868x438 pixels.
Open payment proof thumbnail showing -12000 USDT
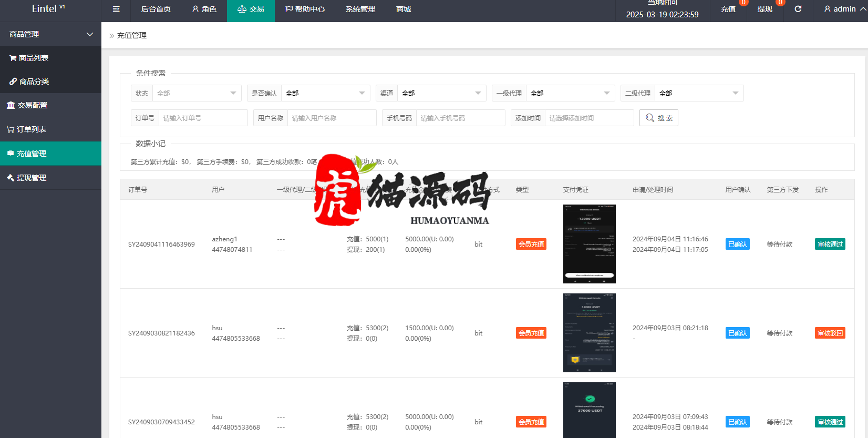tap(590, 244)
